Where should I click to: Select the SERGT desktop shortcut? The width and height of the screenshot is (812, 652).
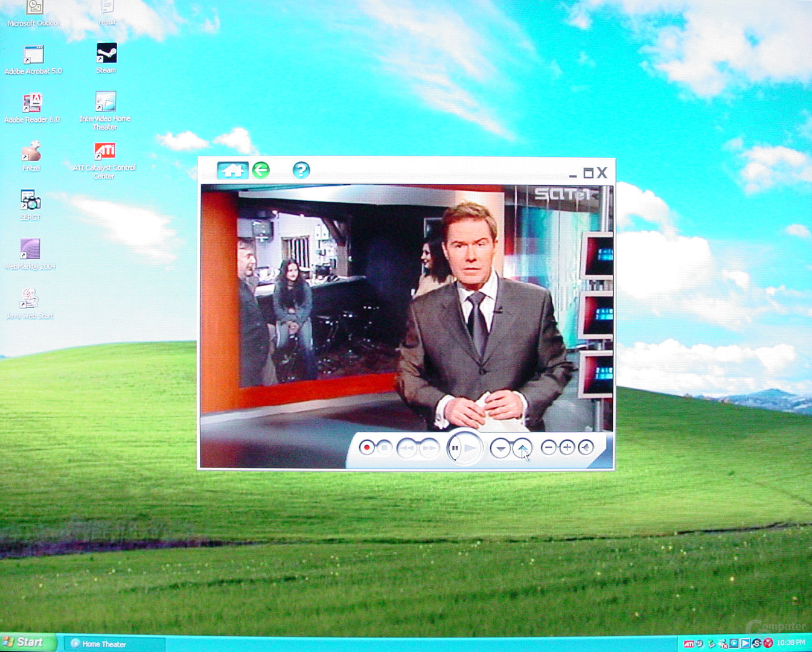pos(30,205)
